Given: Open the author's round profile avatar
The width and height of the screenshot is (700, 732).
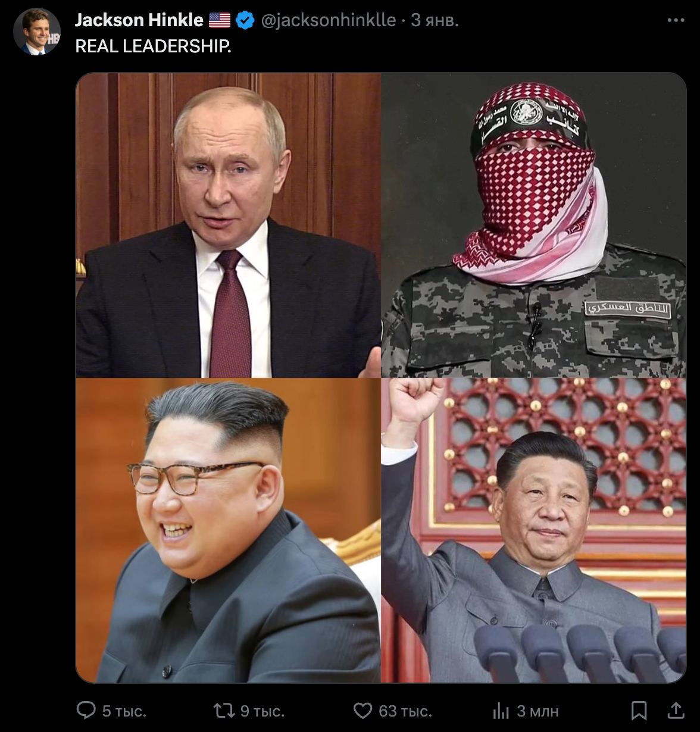Looking at the screenshot, I should [x=36, y=32].
